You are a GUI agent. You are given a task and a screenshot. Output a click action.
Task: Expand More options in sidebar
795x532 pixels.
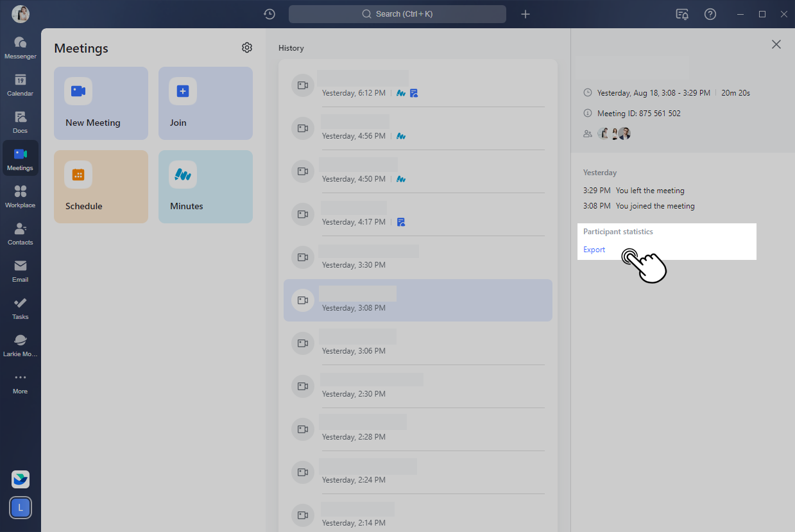point(20,382)
